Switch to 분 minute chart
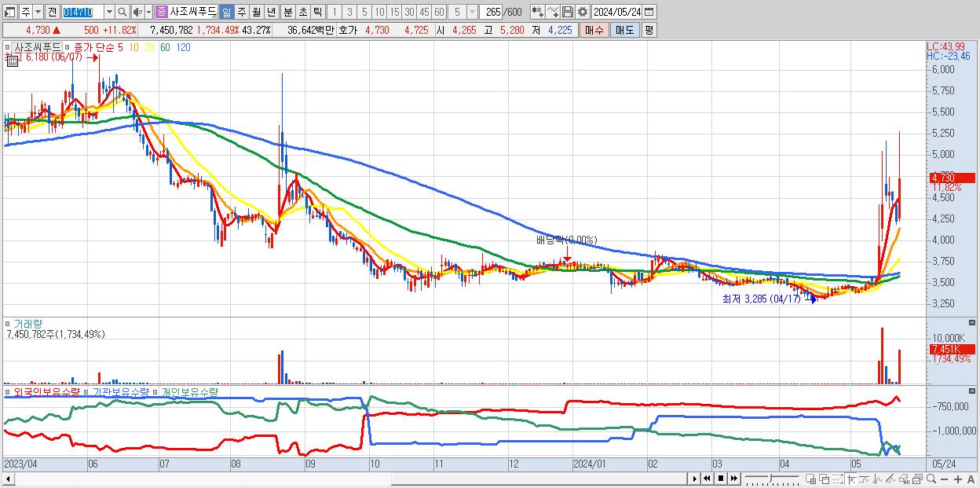The height and width of the screenshot is (488, 980). pos(287,12)
